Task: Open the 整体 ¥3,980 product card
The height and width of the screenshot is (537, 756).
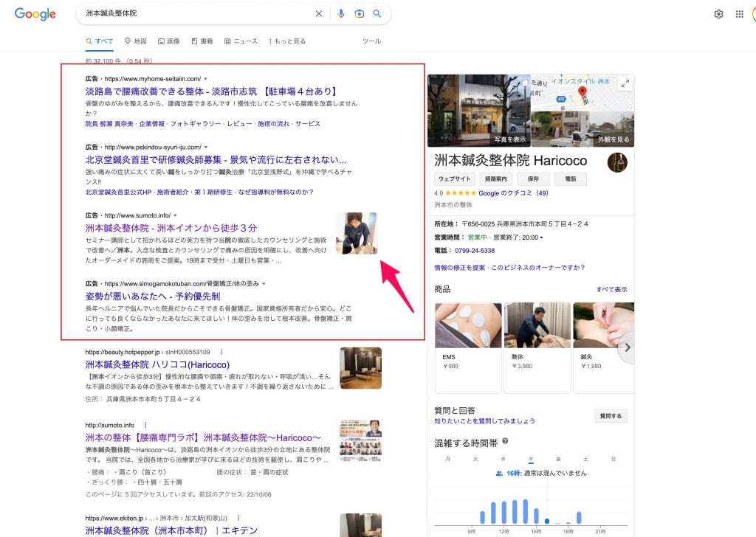Action: click(537, 347)
